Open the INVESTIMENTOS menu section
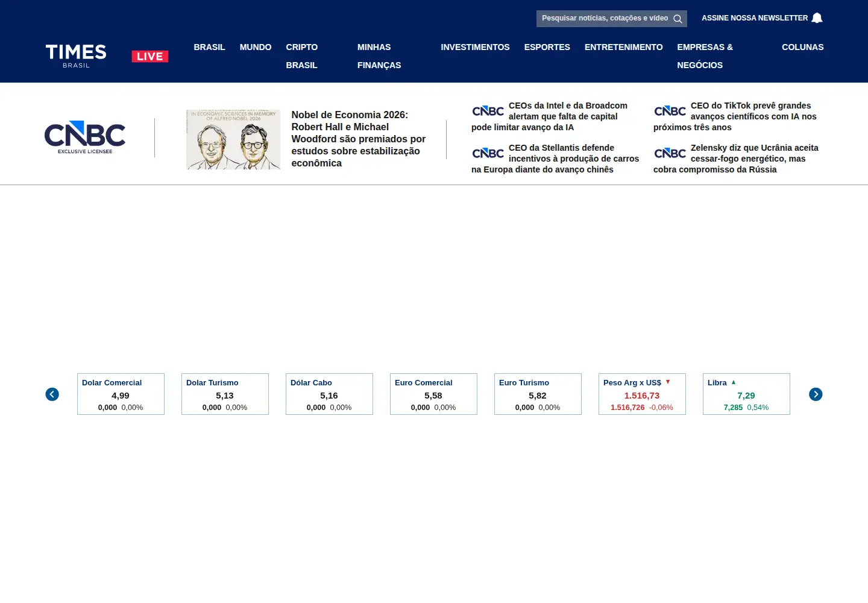The height and width of the screenshot is (603, 868). pyautogui.click(x=475, y=47)
